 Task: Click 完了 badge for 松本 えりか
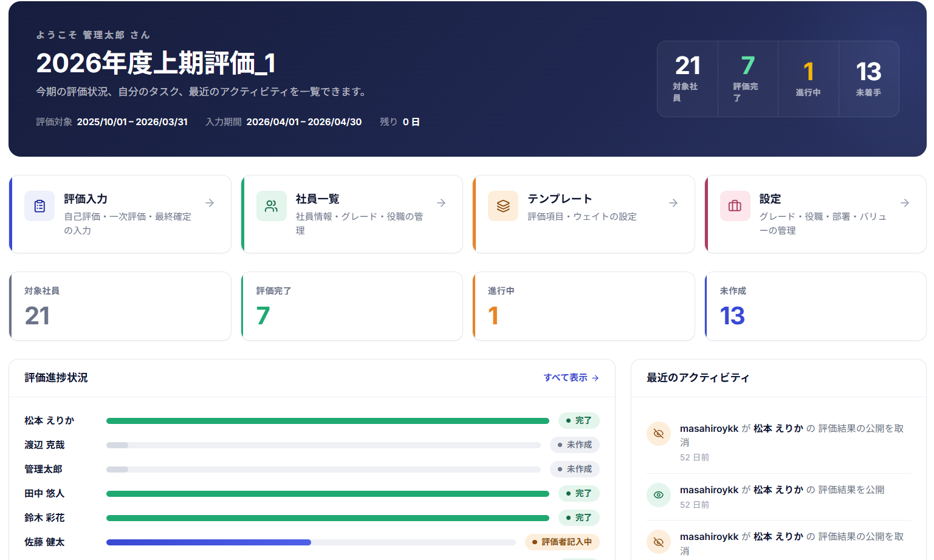[579, 420]
